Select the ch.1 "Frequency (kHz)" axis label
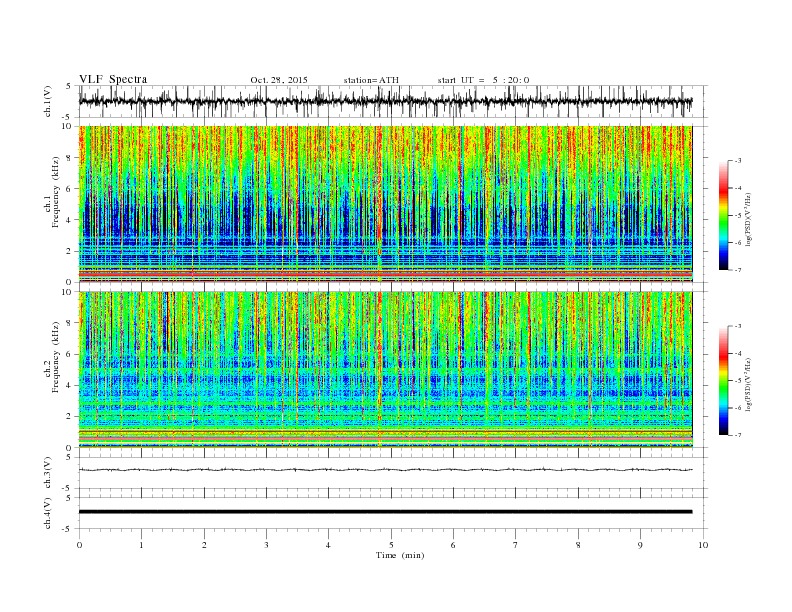The image size is (792, 612). [56, 192]
